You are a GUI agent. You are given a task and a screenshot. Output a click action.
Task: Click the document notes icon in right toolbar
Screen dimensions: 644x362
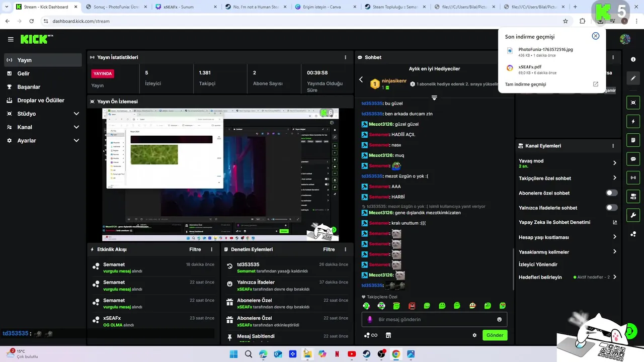pos(633,140)
